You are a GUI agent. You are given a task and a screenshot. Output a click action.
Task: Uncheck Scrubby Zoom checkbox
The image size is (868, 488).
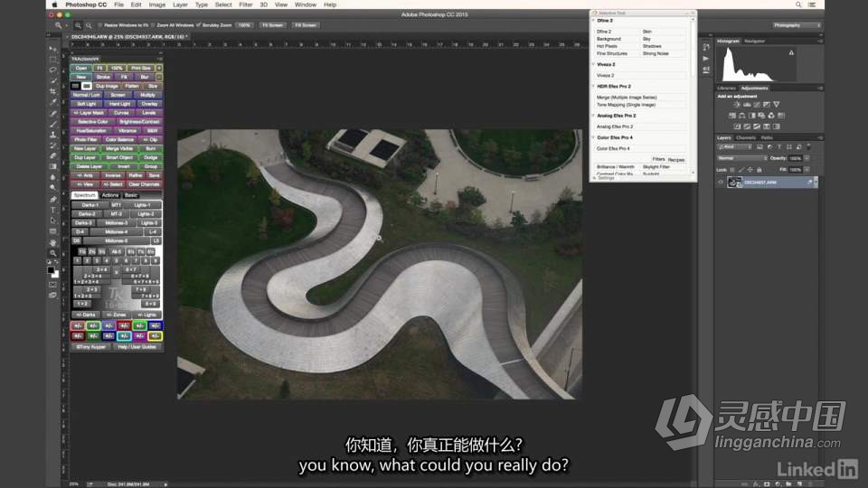[199, 25]
